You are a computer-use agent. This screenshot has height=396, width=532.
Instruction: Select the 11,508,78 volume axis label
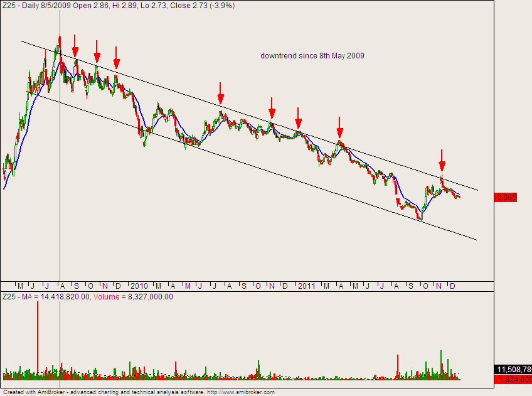pos(514,370)
